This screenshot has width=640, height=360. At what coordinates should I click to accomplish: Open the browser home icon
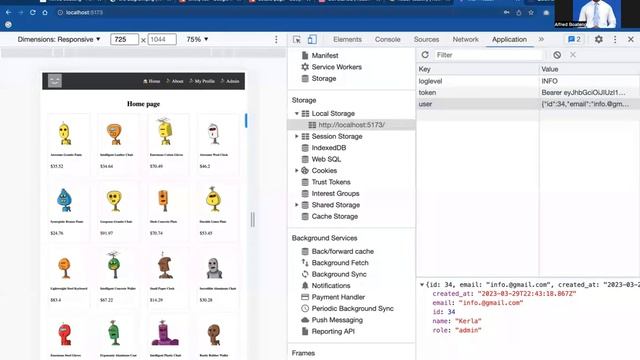(45, 12)
